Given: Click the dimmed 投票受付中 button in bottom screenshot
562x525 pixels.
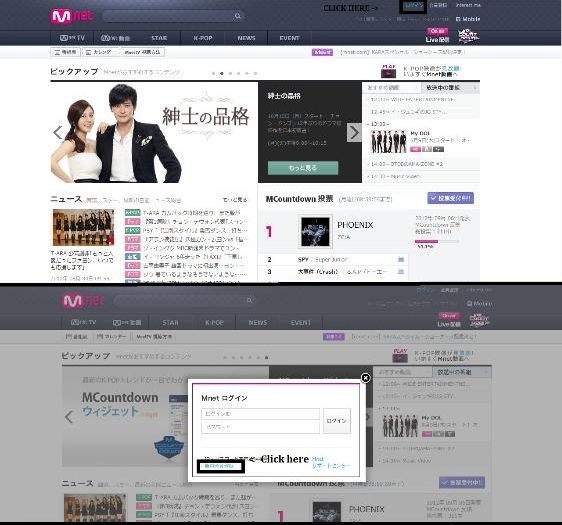Looking at the screenshot, I should [462, 483].
